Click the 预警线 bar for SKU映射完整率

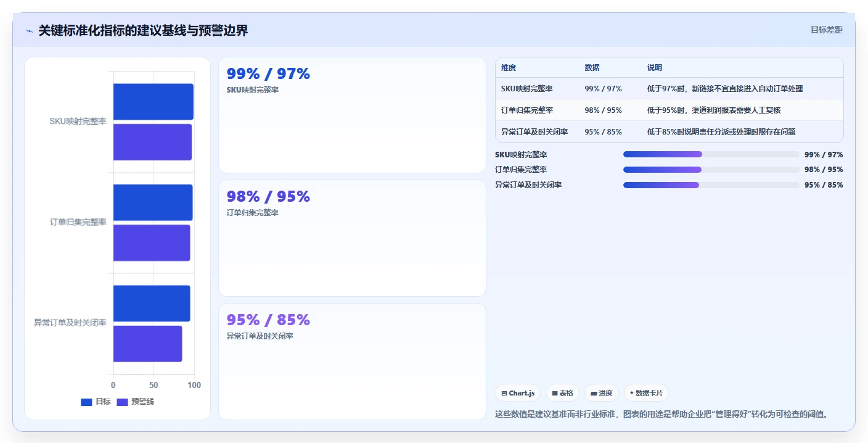(x=152, y=142)
